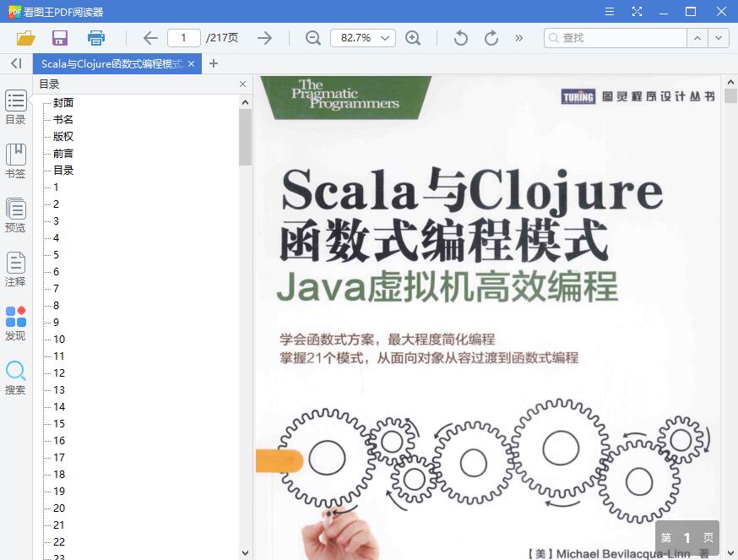The image size is (738, 560).
Task: Select outline entry 14
Action: (x=59, y=407)
